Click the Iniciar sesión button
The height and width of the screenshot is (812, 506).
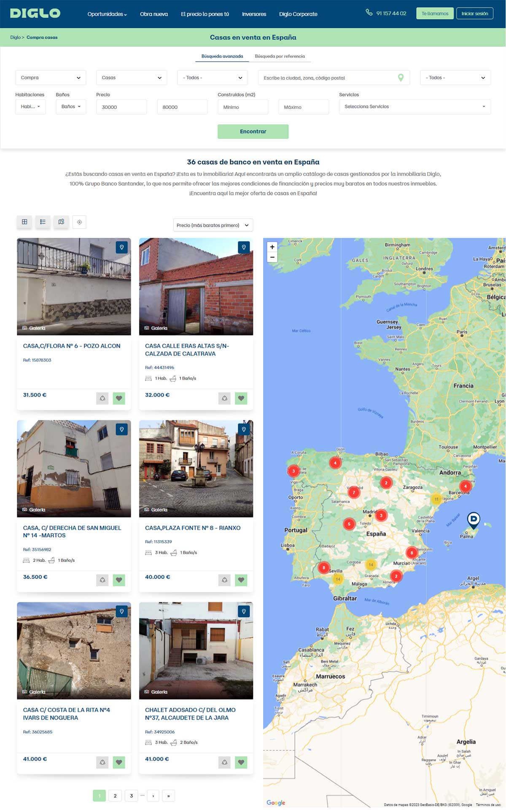[x=474, y=13]
